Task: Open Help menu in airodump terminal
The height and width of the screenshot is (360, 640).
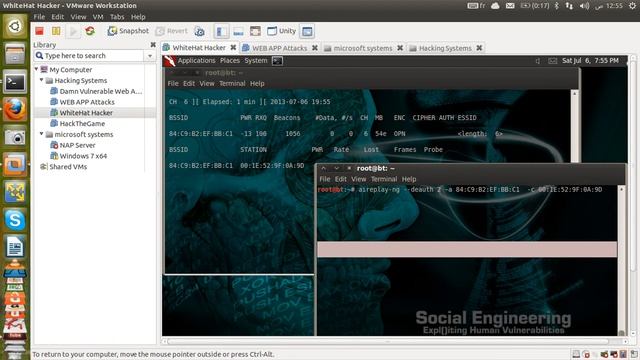Action: (x=257, y=83)
